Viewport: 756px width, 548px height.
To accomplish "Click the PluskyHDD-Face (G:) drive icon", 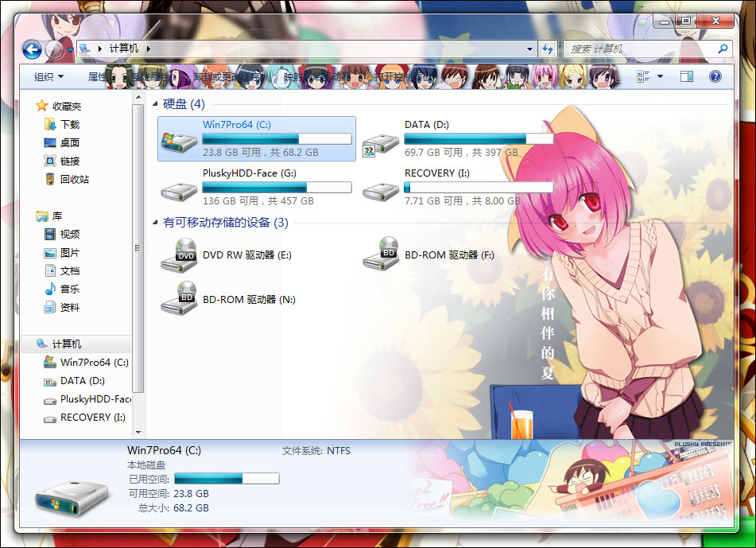I will click(x=179, y=192).
